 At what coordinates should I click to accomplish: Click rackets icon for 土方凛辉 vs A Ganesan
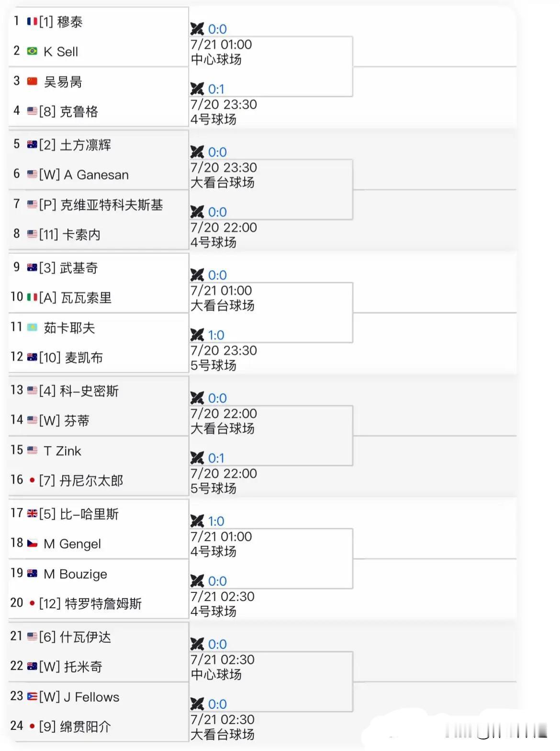click(x=197, y=152)
